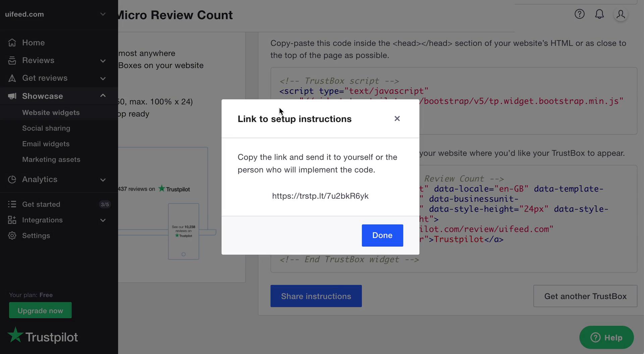644x354 pixels.
Task: Expand the Reviews menu chevron
Action: pos(103,61)
